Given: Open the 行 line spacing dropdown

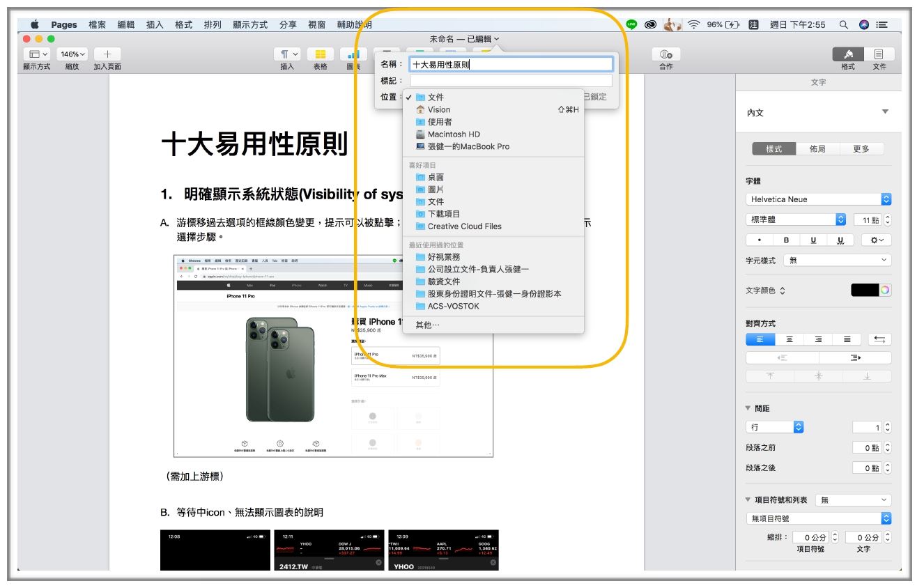Looking at the screenshot, I should tap(775, 426).
